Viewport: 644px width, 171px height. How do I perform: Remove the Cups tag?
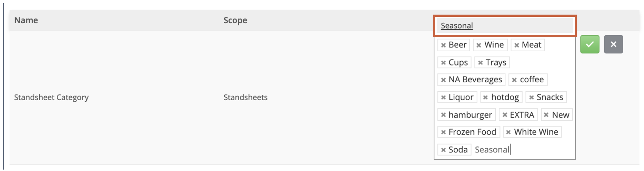(x=443, y=63)
